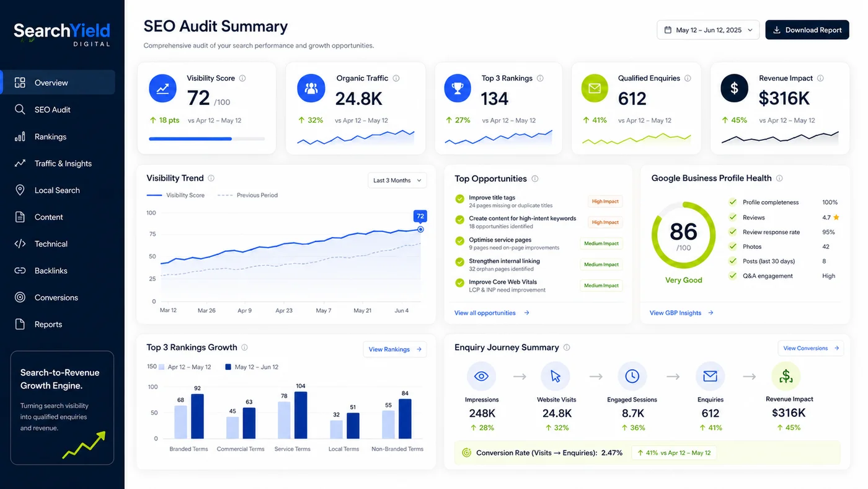Screen dimensions: 868x489
Task: Click the Technical code brackets icon
Action: (20, 244)
